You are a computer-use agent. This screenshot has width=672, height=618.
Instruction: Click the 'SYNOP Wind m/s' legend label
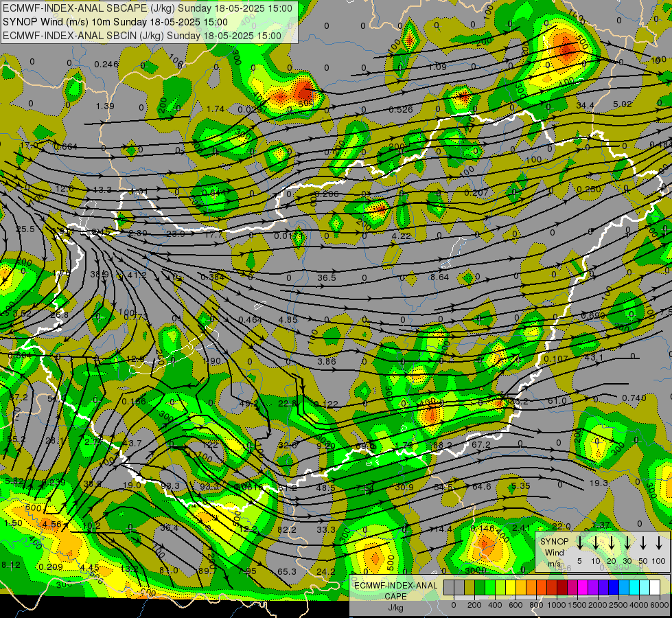click(554, 552)
